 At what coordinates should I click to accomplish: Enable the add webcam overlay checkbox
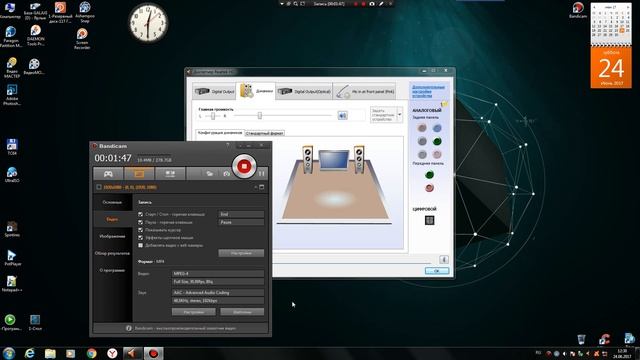click(x=140, y=245)
